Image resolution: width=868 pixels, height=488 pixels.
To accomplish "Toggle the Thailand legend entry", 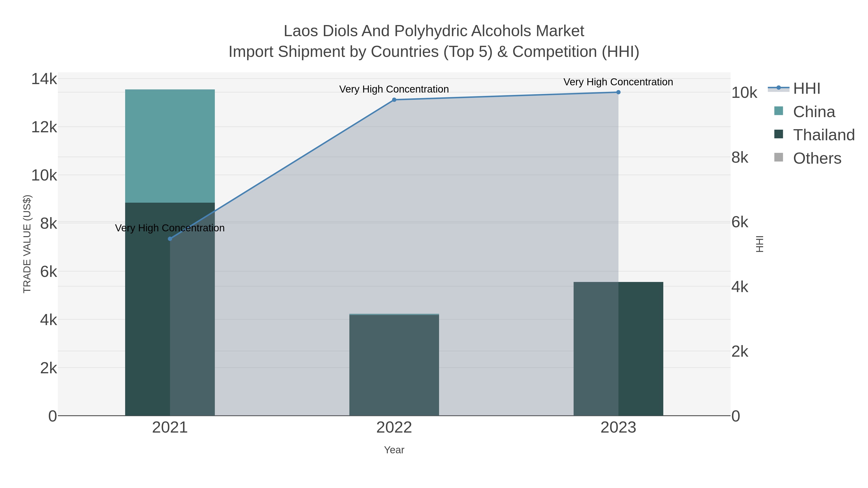I will click(x=814, y=135).
